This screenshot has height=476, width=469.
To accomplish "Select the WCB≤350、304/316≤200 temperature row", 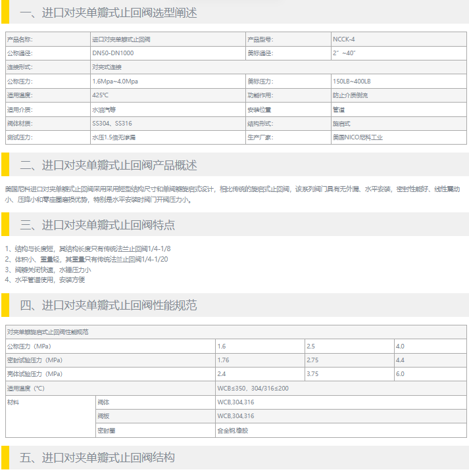I will 253,389.
